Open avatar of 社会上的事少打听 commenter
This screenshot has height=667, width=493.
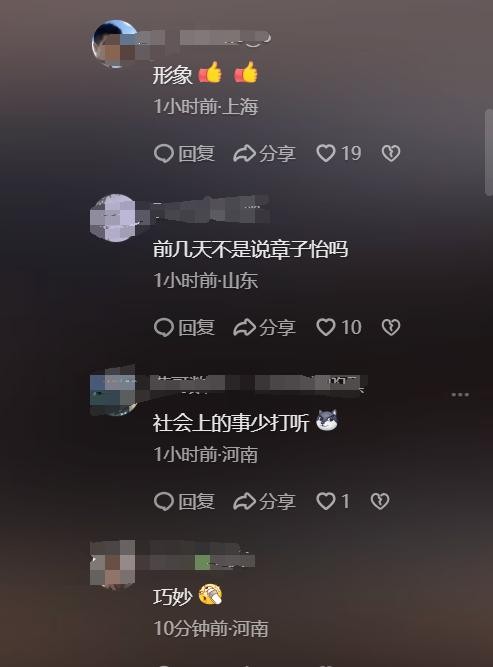[113, 392]
